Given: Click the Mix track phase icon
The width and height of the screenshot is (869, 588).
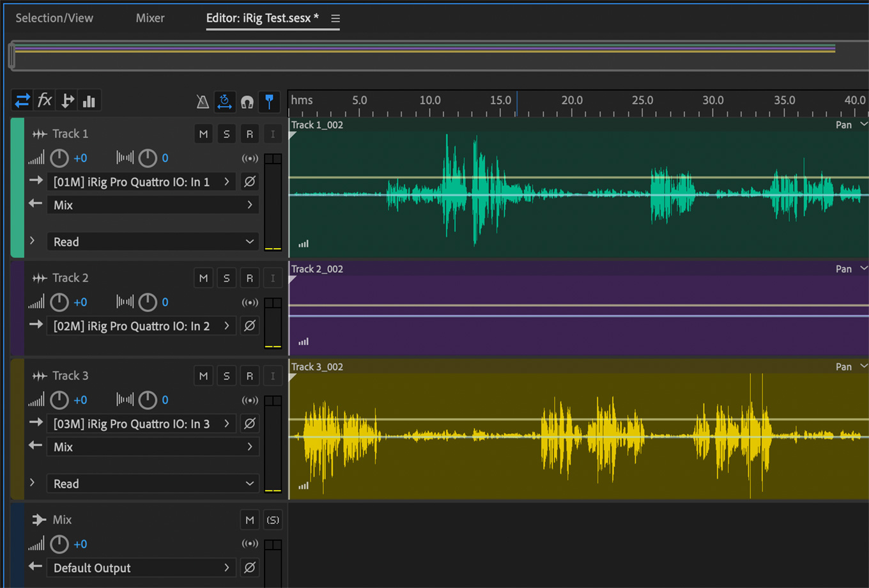Looking at the screenshot, I should 250,568.
